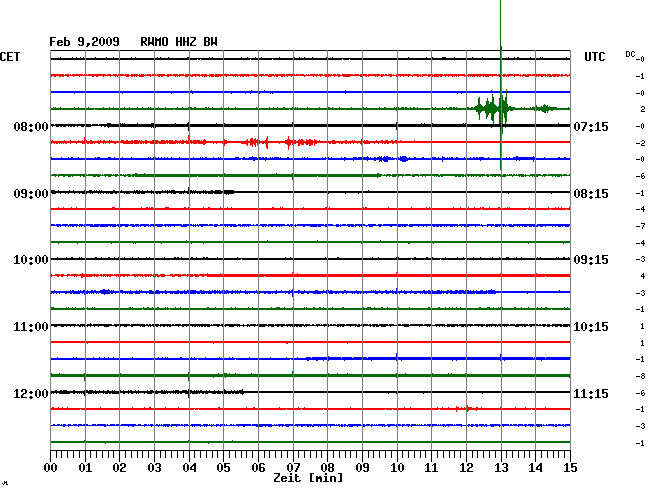Select the 11:00 CET row label
The width and height of the screenshot is (650, 494).
point(31,327)
